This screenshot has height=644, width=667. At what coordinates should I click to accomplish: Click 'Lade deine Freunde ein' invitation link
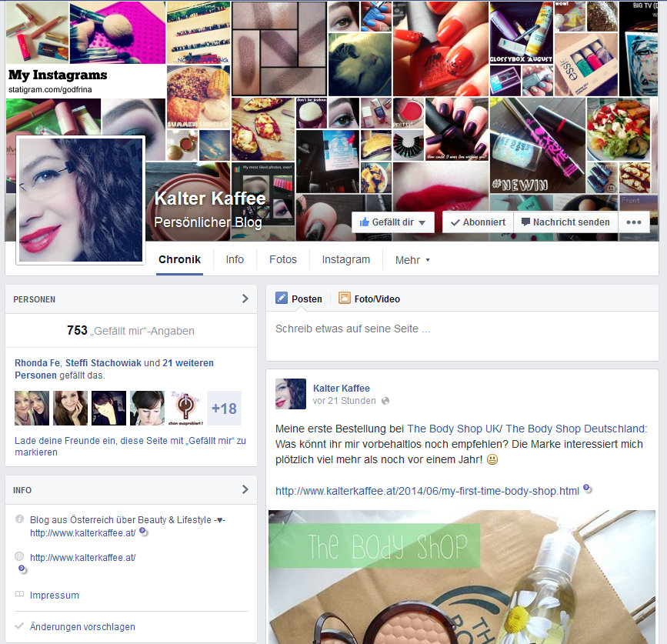(130, 446)
